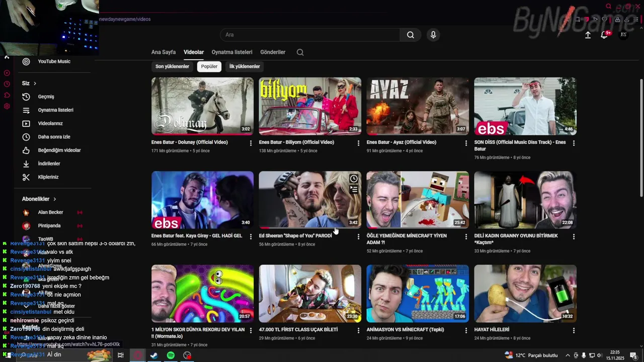This screenshot has width=644, height=362.
Task: Open options menu for Ed Sheeran parody video
Action: pos(358,237)
